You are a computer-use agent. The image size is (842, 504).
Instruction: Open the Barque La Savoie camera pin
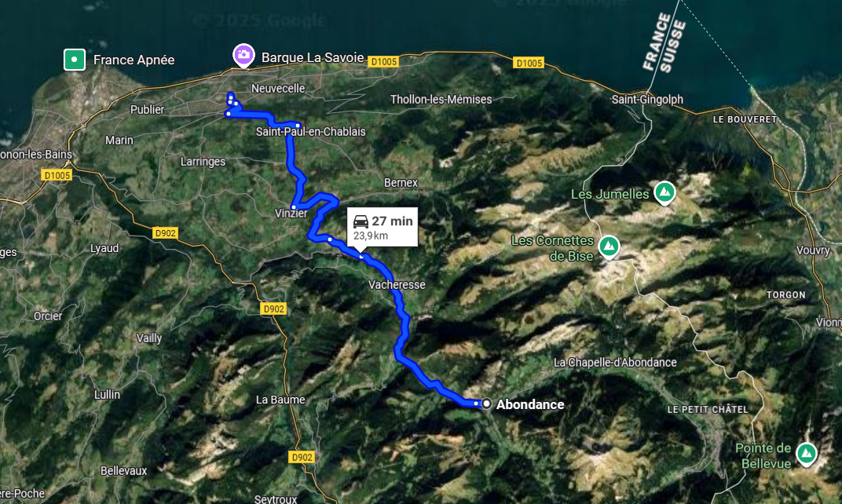[243, 55]
